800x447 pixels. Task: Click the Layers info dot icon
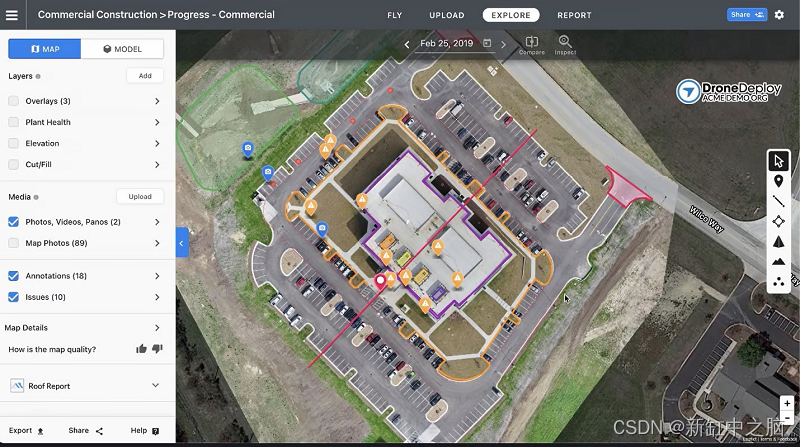click(38, 77)
